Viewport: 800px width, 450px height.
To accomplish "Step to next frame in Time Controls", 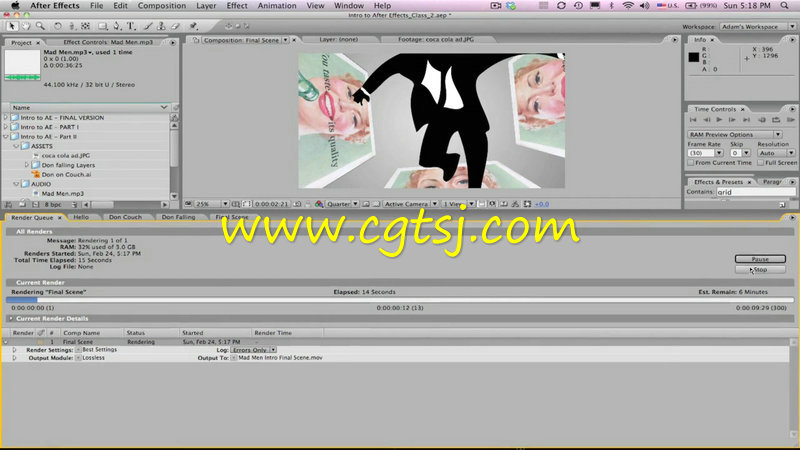I will click(x=732, y=119).
